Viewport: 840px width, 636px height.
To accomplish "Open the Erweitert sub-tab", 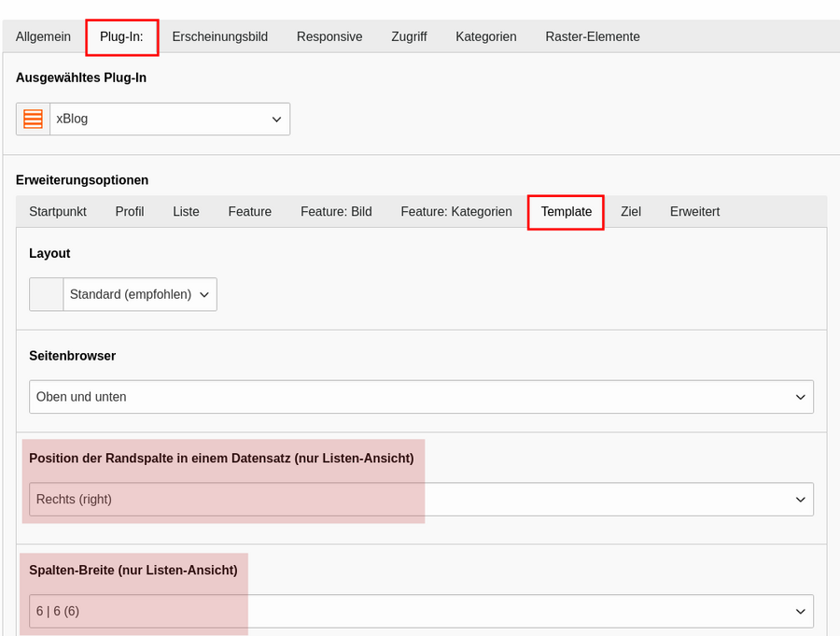I will click(694, 212).
